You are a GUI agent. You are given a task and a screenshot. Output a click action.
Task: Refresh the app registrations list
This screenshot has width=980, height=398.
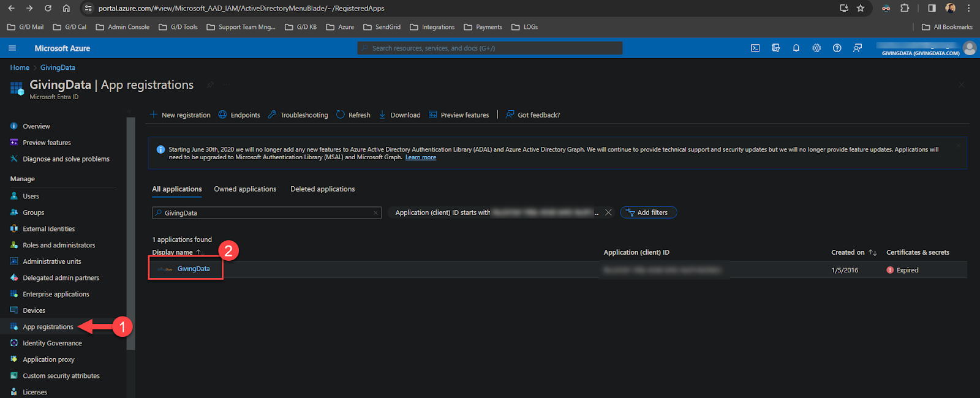353,115
